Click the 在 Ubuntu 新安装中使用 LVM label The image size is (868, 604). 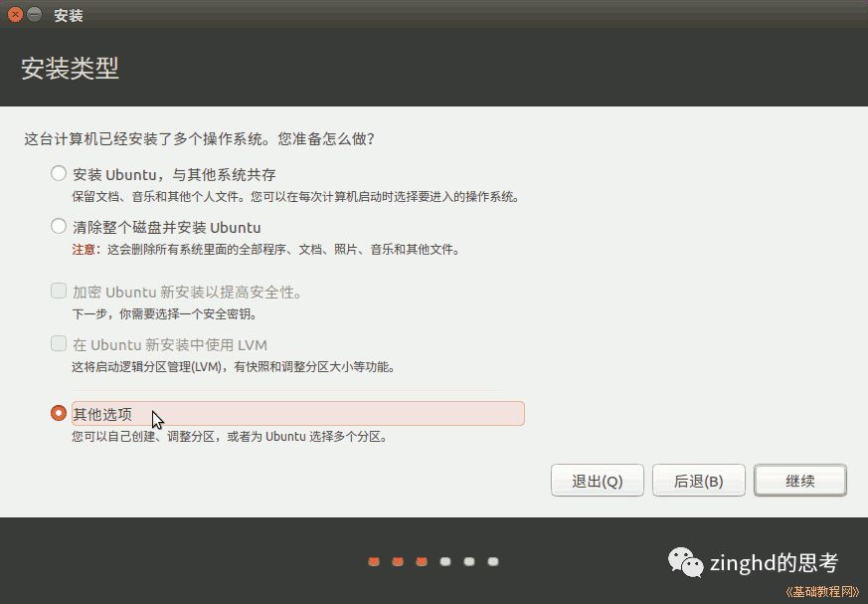(x=170, y=345)
